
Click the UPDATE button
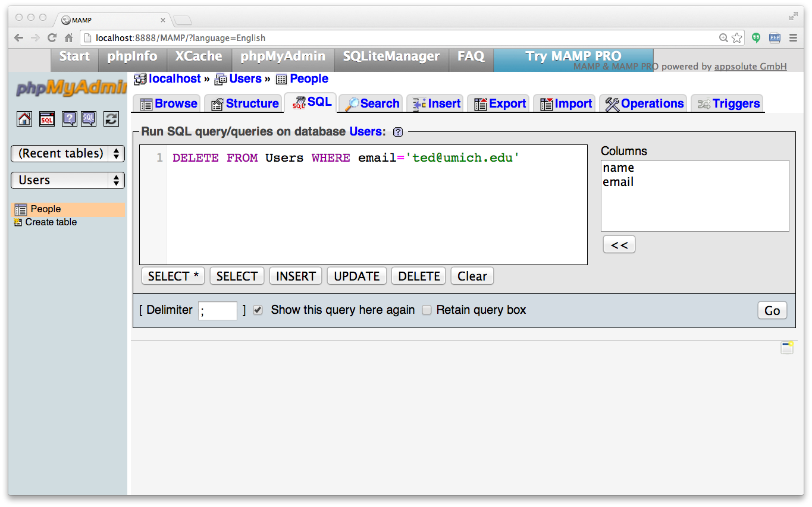pyautogui.click(x=357, y=276)
